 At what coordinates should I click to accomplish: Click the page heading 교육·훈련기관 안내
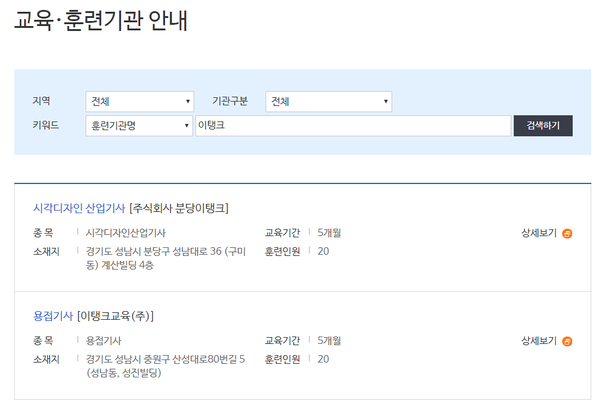click(x=101, y=20)
